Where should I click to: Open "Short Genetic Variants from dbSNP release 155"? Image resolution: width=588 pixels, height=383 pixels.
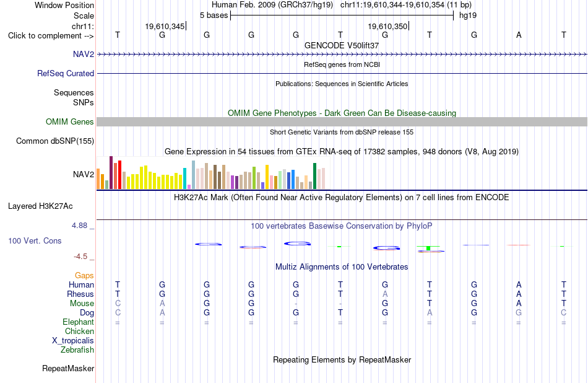pos(342,132)
